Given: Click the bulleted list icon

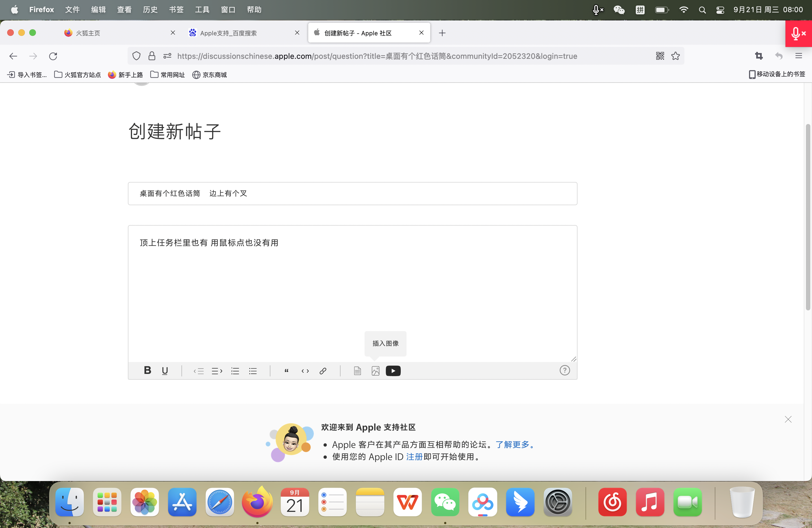Looking at the screenshot, I should point(253,371).
